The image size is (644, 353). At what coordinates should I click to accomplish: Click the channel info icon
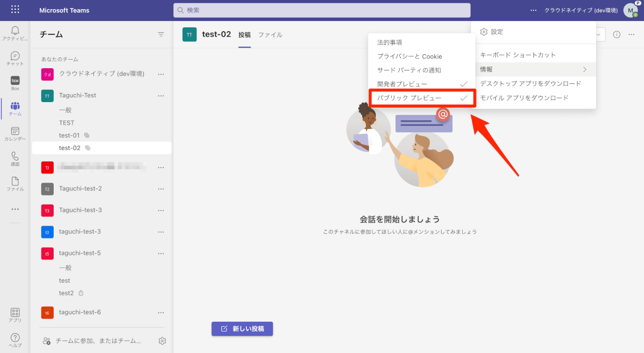(617, 34)
